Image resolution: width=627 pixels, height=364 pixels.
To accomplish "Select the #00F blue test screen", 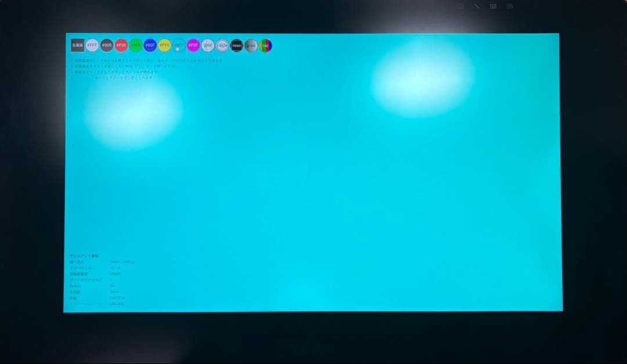I will click(x=151, y=45).
